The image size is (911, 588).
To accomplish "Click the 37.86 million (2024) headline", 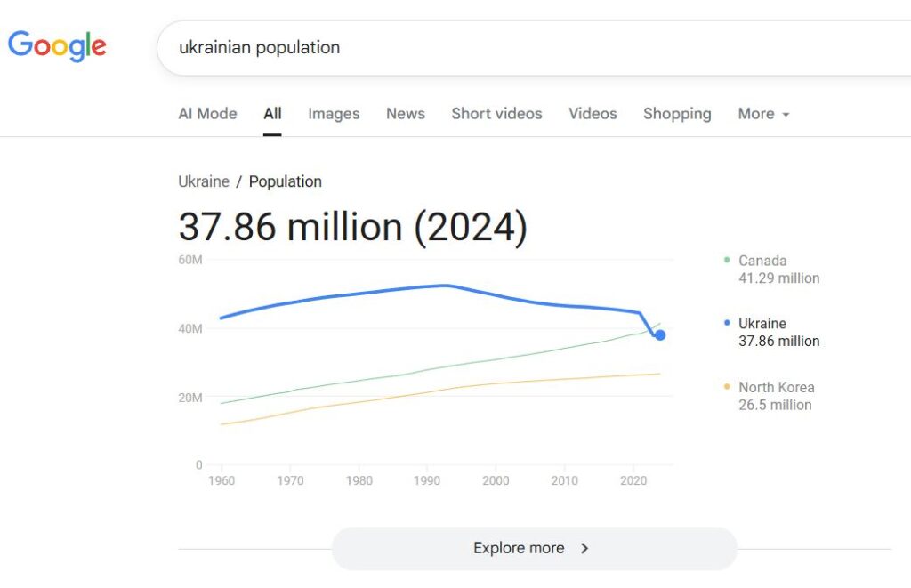I will 352,227.
